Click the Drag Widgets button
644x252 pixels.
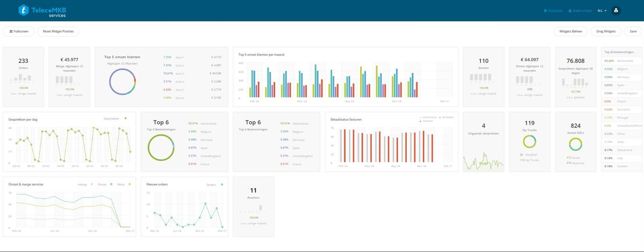pos(606,32)
